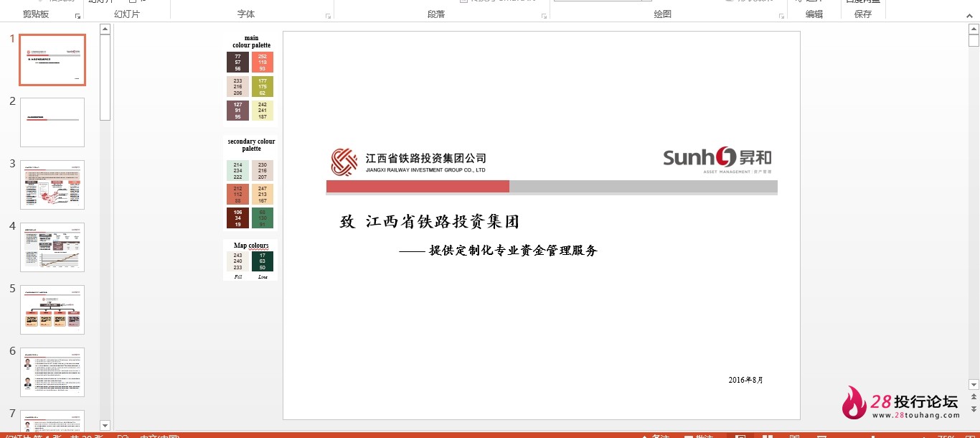Select the subtitle 提供定制化专业资金管理服务
Screen dimensions: 980x438
[x=513, y=251]
